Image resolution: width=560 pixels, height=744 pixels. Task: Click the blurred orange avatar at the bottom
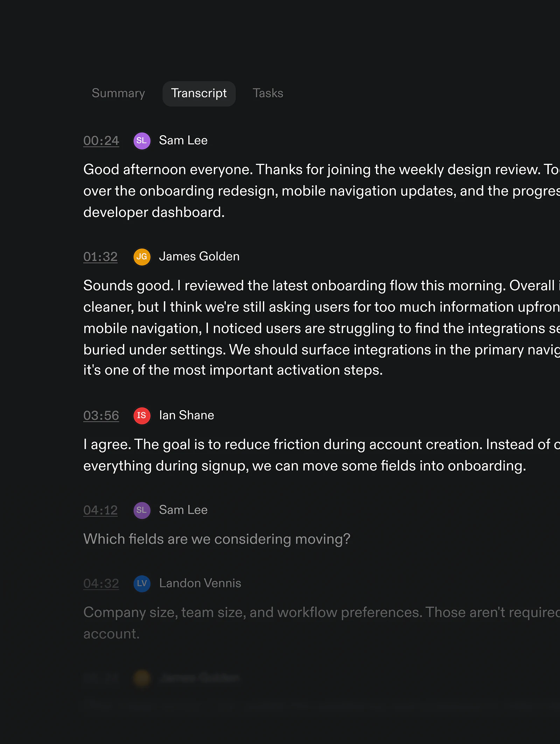point(142,678)
